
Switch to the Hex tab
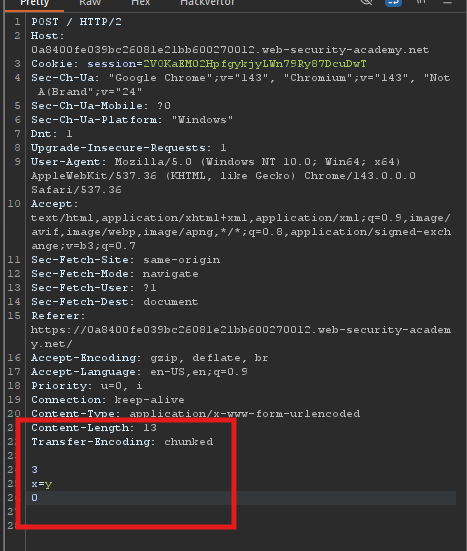141,3
